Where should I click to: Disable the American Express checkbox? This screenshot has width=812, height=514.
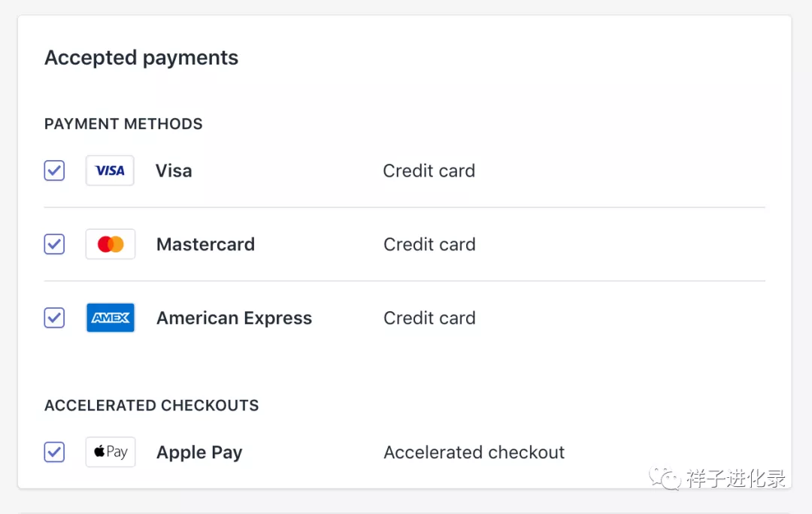54,318
